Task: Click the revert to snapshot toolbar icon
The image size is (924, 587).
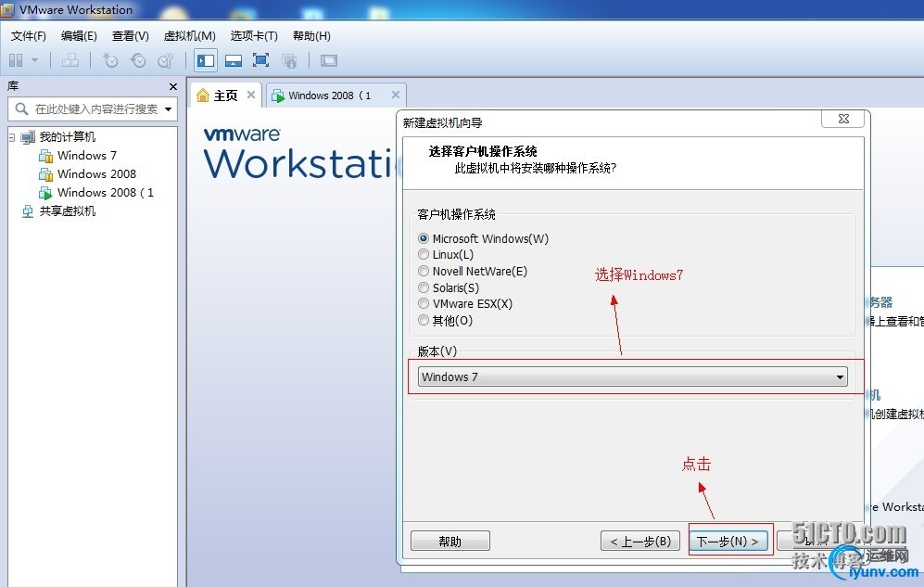Action: pyautogui.click(x=138, y=60)
